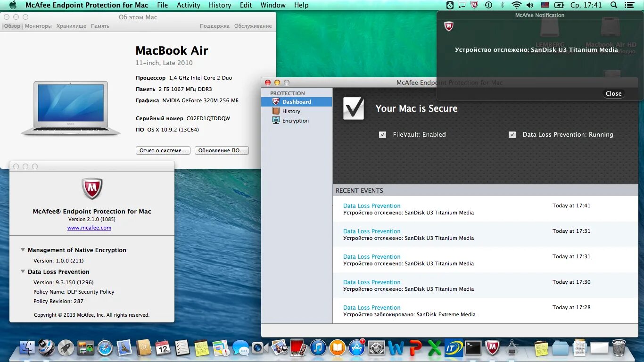Click large secure checkmark status icon
644x362 pixels.
click(354, 109)
